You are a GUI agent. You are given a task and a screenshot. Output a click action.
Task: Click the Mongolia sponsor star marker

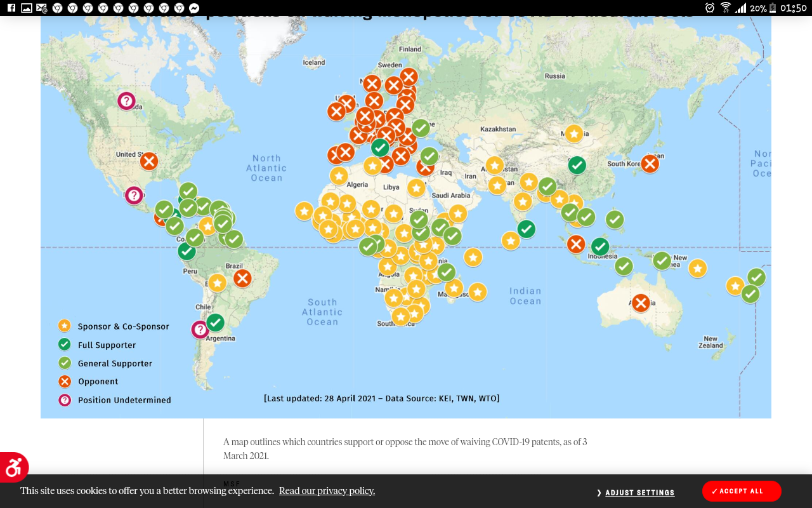(573, 133)
